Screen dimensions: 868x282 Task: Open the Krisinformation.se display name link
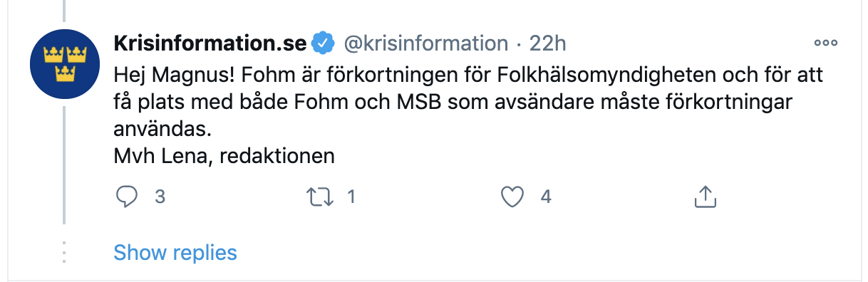[x=210, y=43]
